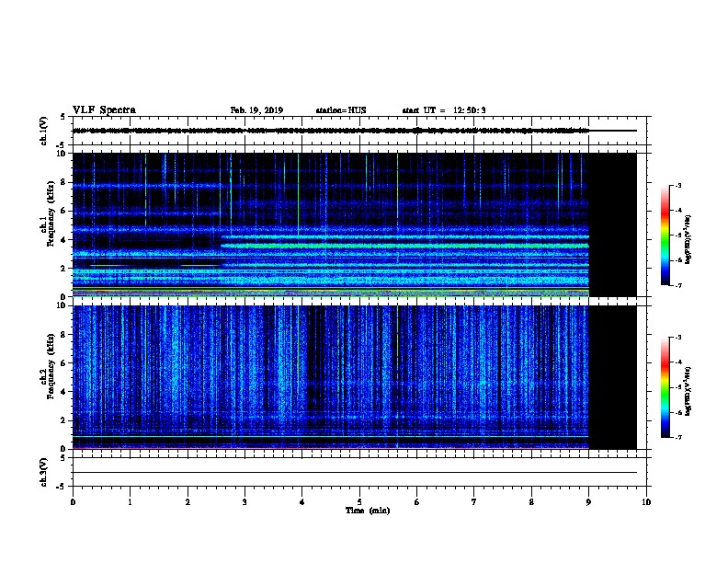Click time tick label "6" on x-axis
Screen dimensions: 728x563
point(417,501)
